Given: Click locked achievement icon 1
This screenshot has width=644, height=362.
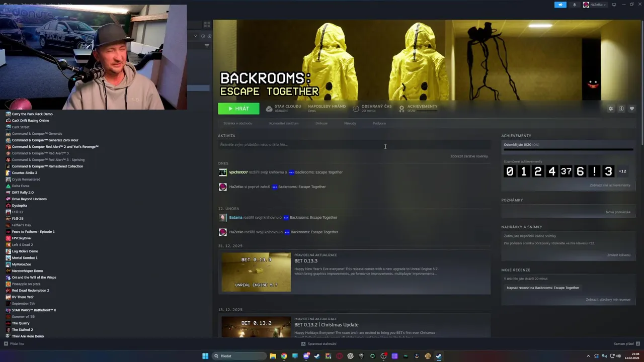Looking at the screenshot, I should (524, 171).
